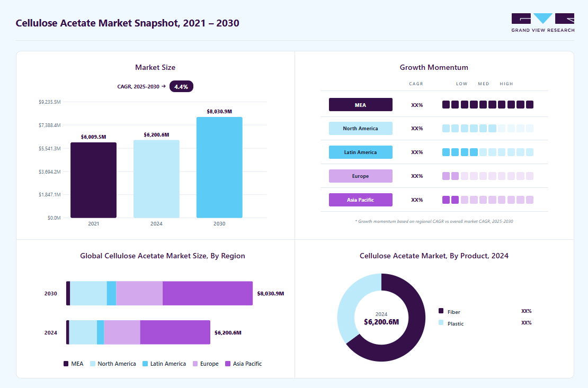Click Asia Pacific segment in 2030 bar
588x388 pixels.
pyautogui.click(x=207, y=293)
